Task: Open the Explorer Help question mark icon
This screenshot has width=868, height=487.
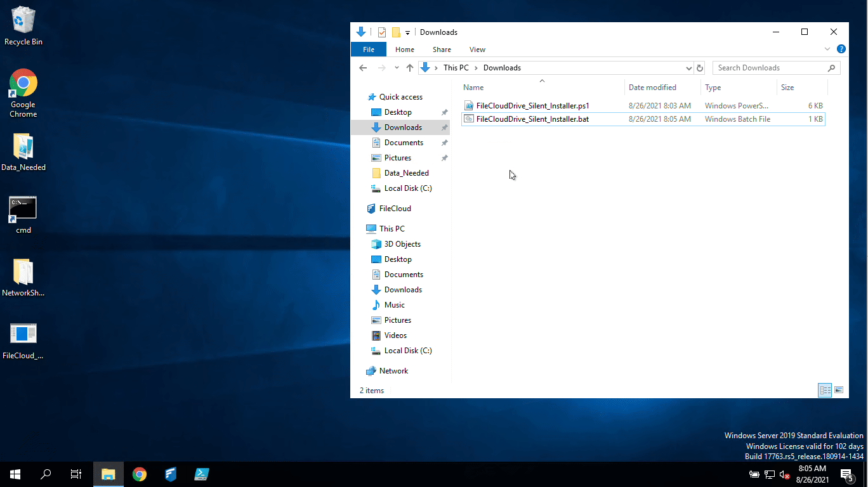Action: tap(841, 49)
